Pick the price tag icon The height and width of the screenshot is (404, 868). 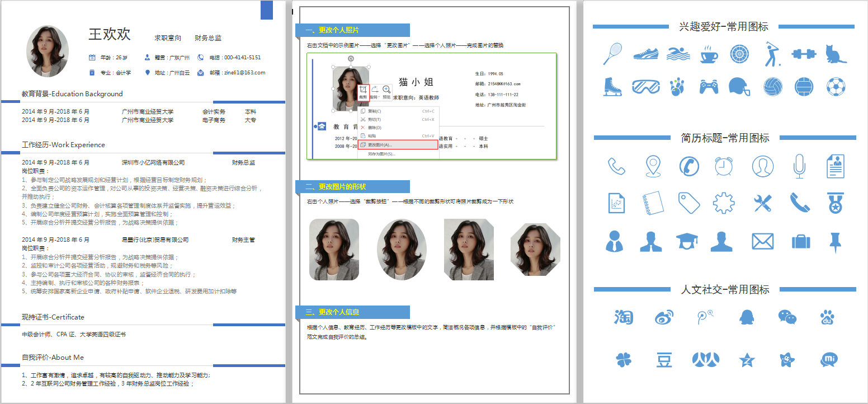688,203
